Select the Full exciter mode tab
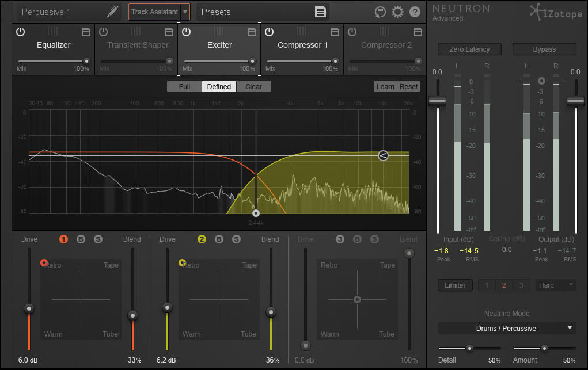The width and height of the screenshot is (588, 370). click(184, 86)
